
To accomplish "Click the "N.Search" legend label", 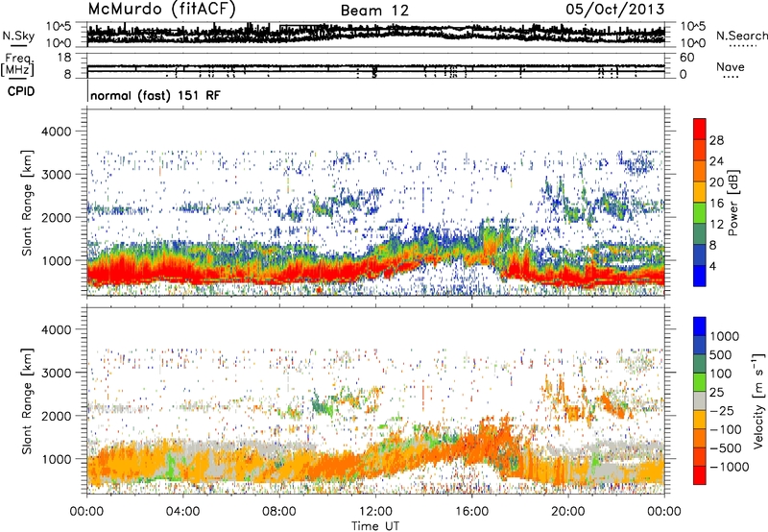I will point(741,36).
